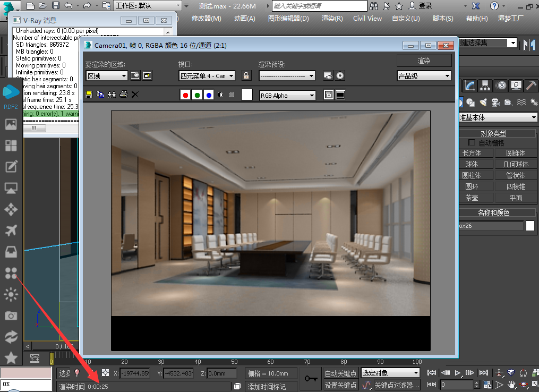Click the copy image icon in render window
The width and height of the screenshot is (539, 392).
[x=100, y=95]
